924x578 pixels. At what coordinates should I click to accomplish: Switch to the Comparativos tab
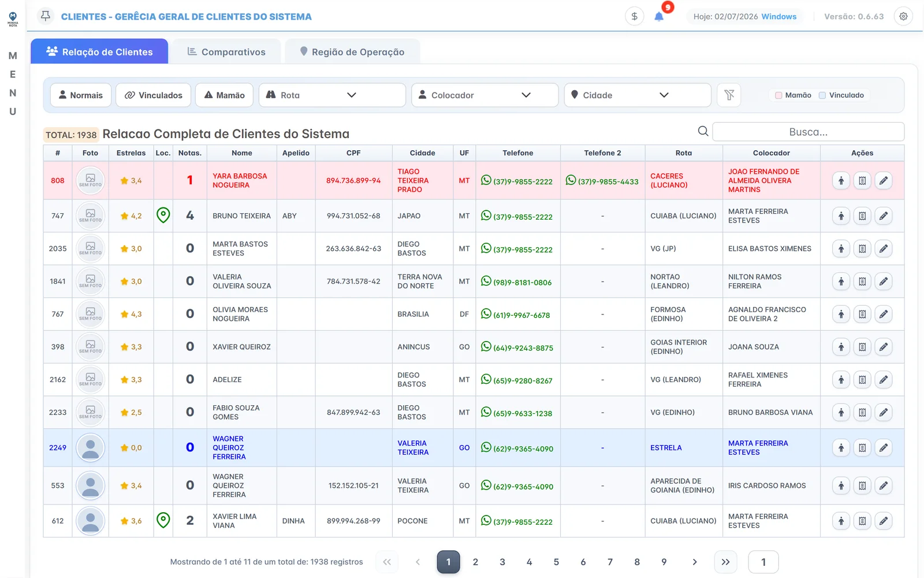(226, 51)
